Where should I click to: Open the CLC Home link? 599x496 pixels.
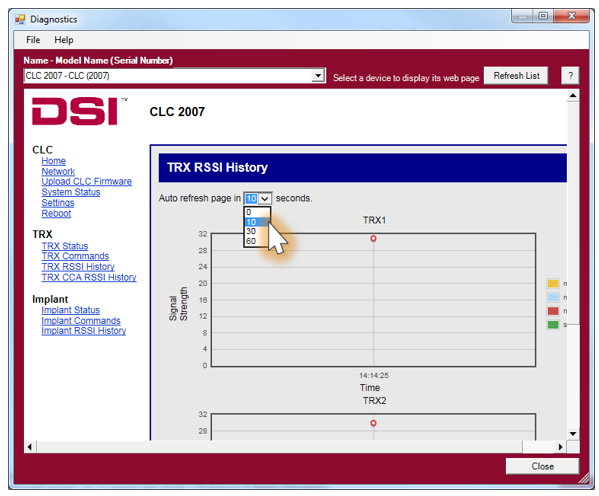[x=53, y=161]
